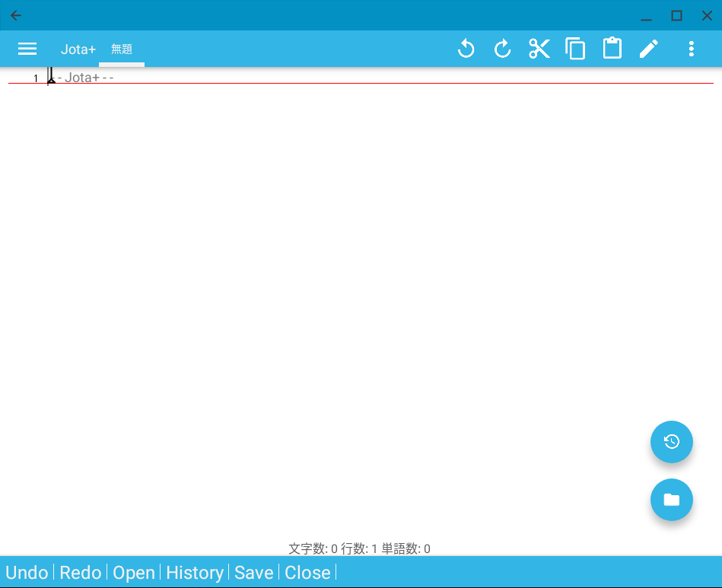Viewport: 722px width, 588px height.
Task: Open the three-dot overflow menu
Action: click(x=691, y=49)
